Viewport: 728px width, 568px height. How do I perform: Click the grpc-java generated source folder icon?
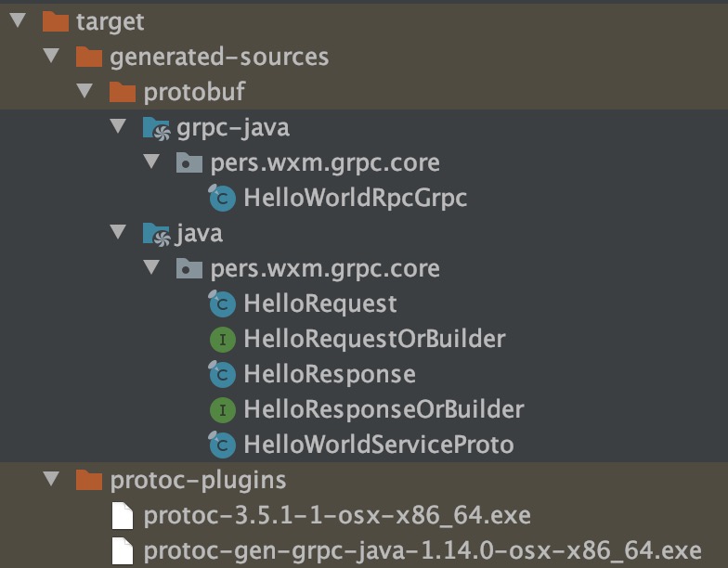155,127
